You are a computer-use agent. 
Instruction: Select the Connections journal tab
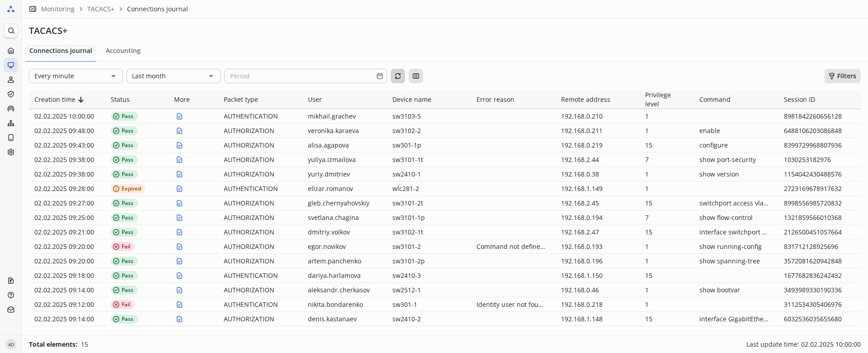click(x=61, y=51)
